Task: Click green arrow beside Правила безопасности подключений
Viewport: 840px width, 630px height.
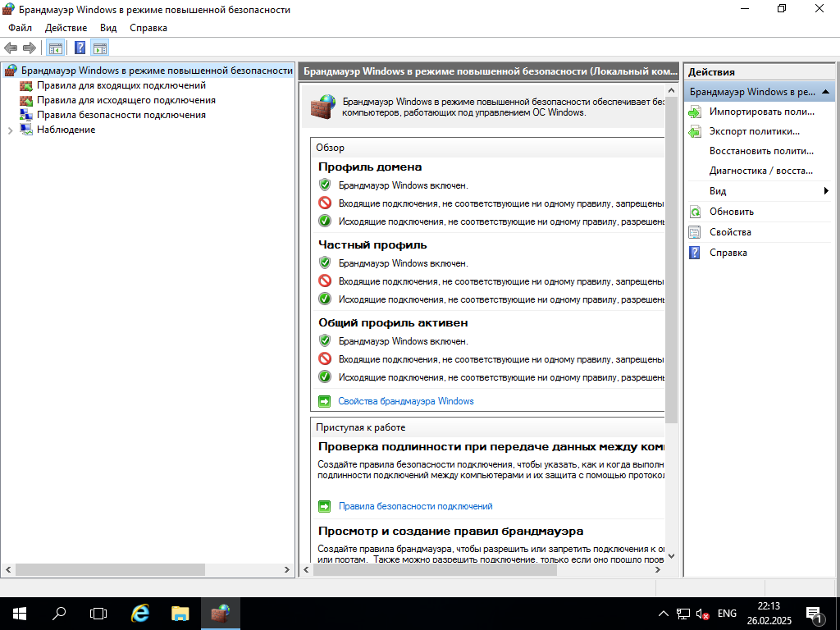Action: coord(325,506)
